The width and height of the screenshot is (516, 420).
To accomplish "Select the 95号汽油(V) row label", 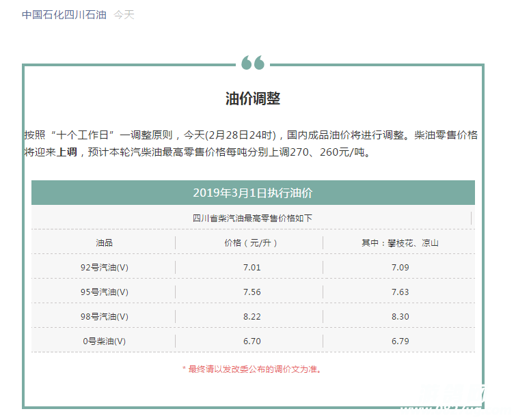I will [104, 292].
